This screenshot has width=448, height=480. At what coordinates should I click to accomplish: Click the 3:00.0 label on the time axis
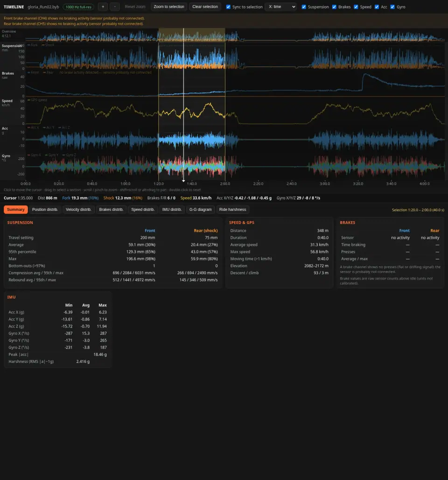(x=325, y=184)
